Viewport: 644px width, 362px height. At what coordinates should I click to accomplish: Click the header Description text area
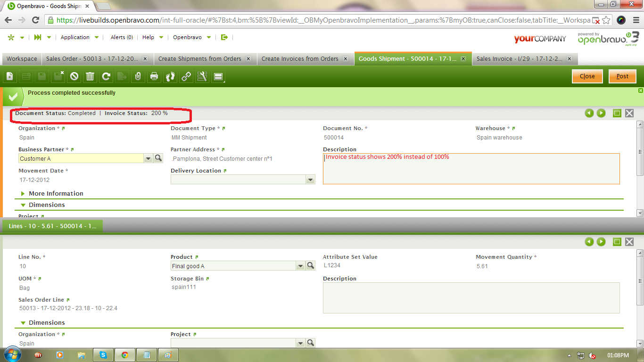471,169
